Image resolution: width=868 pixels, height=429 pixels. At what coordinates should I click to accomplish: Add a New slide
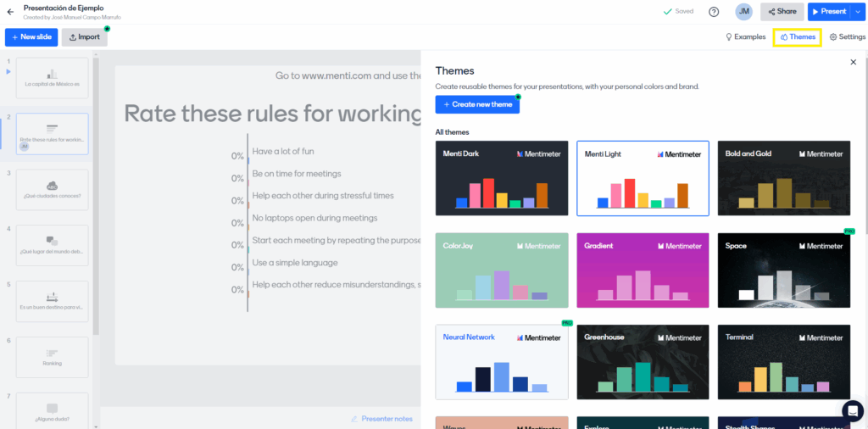31,37
